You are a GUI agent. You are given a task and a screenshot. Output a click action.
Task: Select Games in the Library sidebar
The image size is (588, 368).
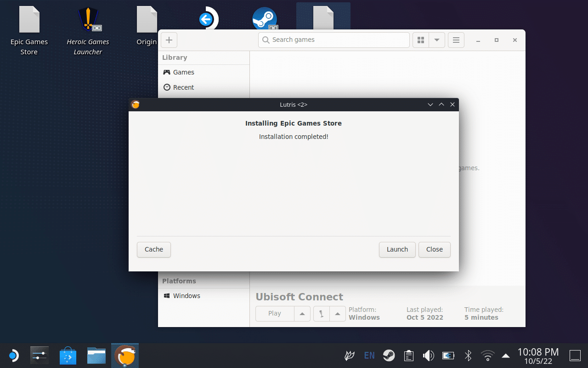[x=204, y=72]
